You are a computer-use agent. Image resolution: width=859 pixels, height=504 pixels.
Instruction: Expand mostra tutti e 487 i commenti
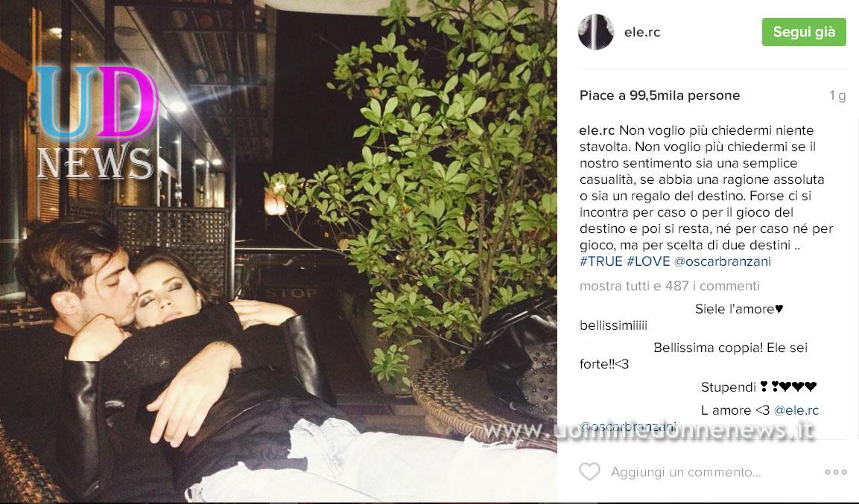670,286
